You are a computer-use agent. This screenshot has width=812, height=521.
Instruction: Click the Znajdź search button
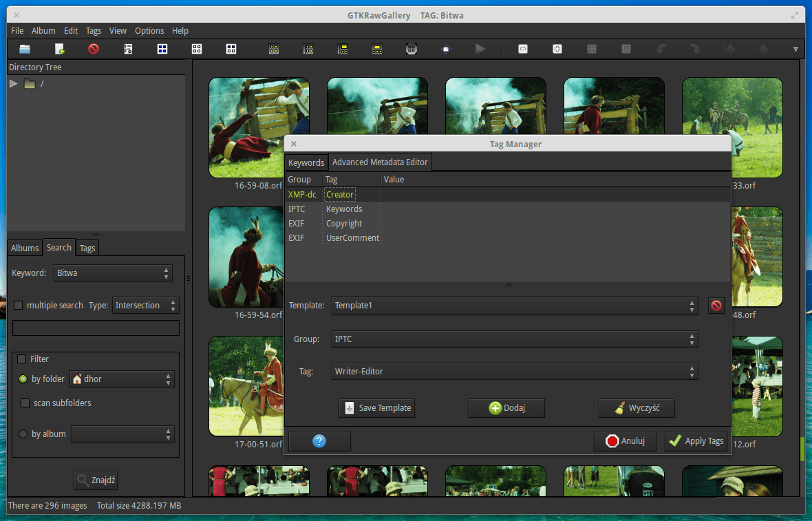click(96, 480)
